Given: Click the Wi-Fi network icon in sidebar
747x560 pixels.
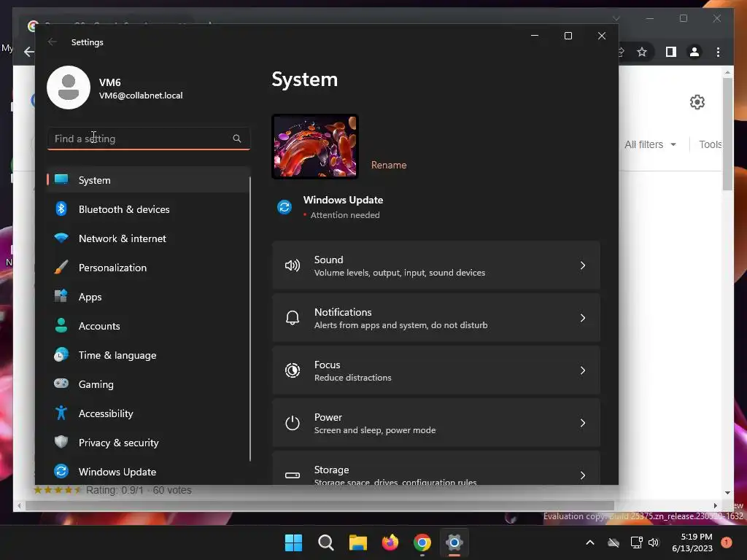Looking at the screenshot, I should click(x=61, y=238).
